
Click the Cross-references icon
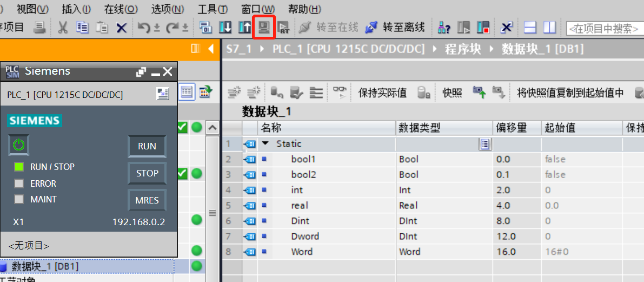coord(507,28)
